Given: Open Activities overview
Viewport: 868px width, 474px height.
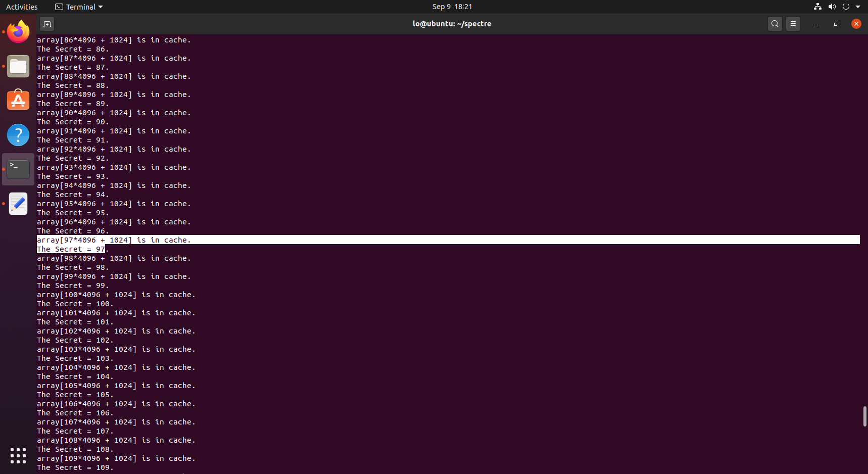Looking at the screenshot, I should tap(22, 7).
